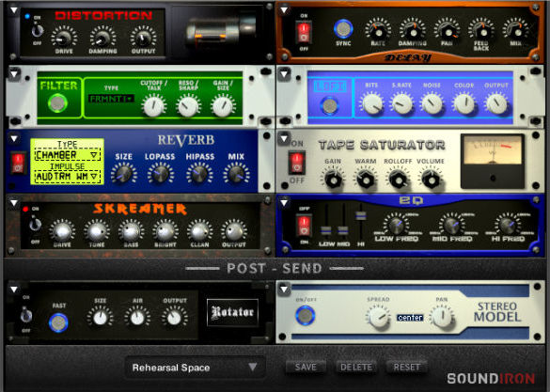The height and width of the screenshot is (392, 550).
Task: Open the Tape Saturator module menu triangle
Action: 284,138
